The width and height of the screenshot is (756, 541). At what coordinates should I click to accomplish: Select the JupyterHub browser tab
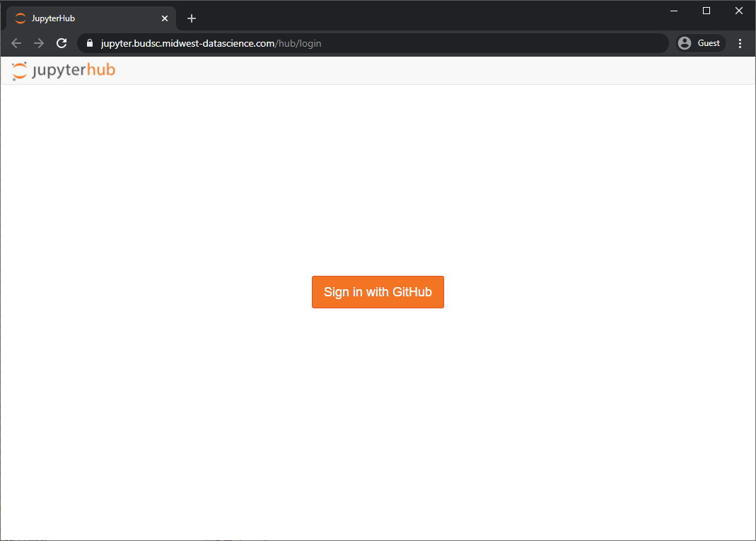coord(91,18)
